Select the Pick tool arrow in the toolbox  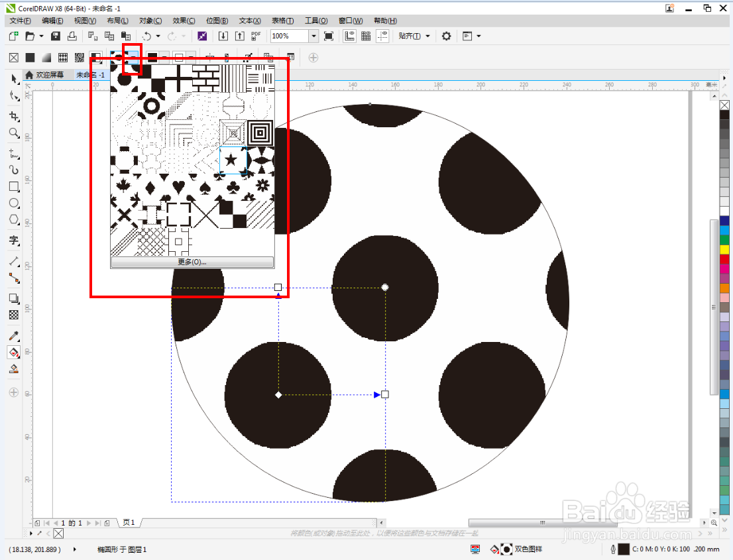[14, 78]
